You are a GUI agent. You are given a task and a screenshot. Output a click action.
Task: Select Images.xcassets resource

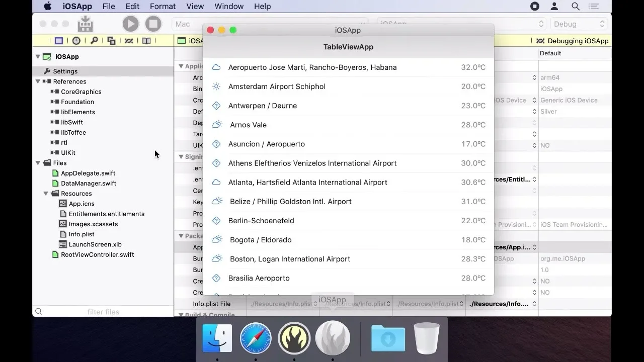tap(93, 224)
